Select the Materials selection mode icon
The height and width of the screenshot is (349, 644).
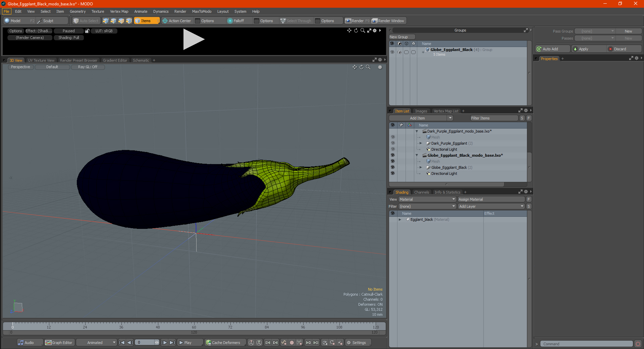[129, 21]
